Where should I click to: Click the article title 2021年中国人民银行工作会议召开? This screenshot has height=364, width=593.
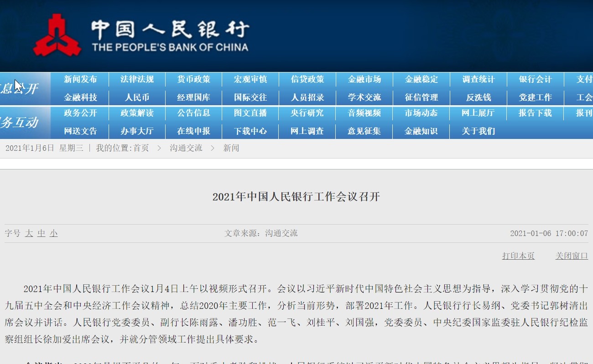296,197
